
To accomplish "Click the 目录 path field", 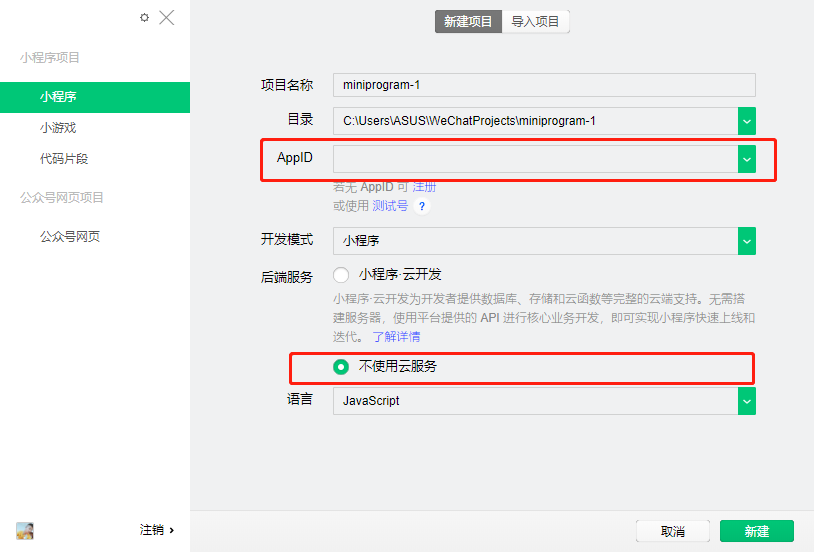I will (x=535, y=121).
